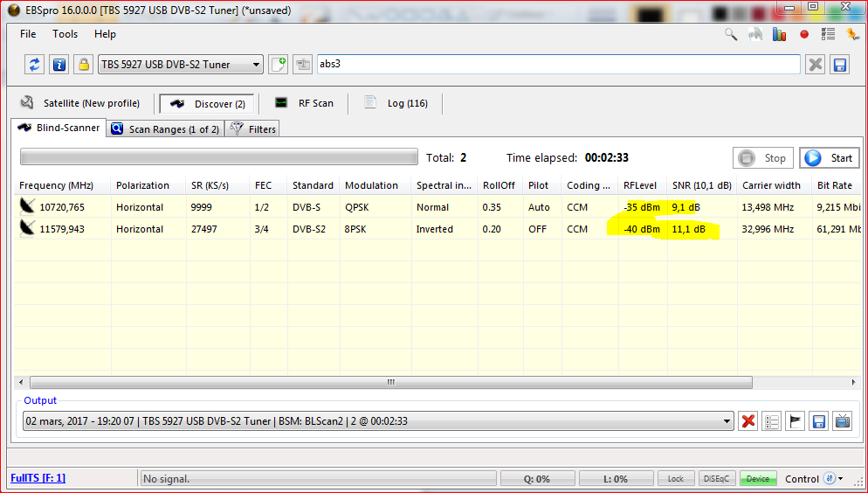Screen dimensions: 868x493
Task: Toggle the DiSEqC button in status bar
Action: point(718,479)
